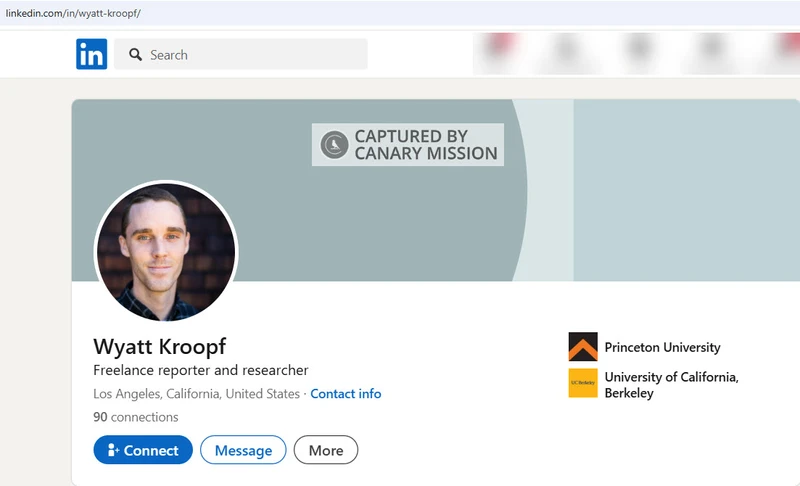The image size is (800, 486).
Task: Click the LinkedIn home logo
Action: [x=91, y=54]
